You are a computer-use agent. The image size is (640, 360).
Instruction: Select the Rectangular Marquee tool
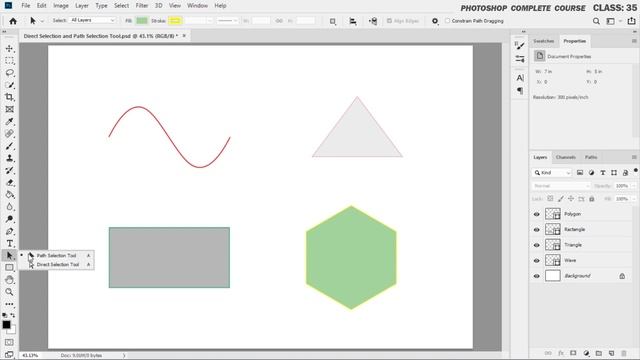point(9,61)
